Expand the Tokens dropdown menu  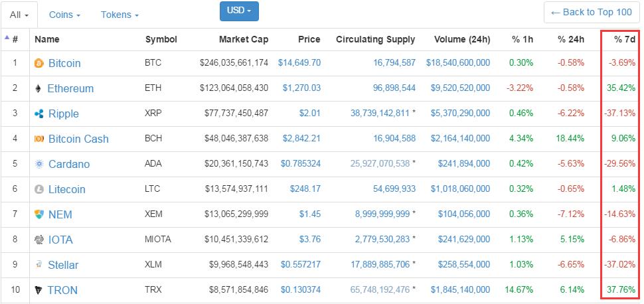pos(120,15)
